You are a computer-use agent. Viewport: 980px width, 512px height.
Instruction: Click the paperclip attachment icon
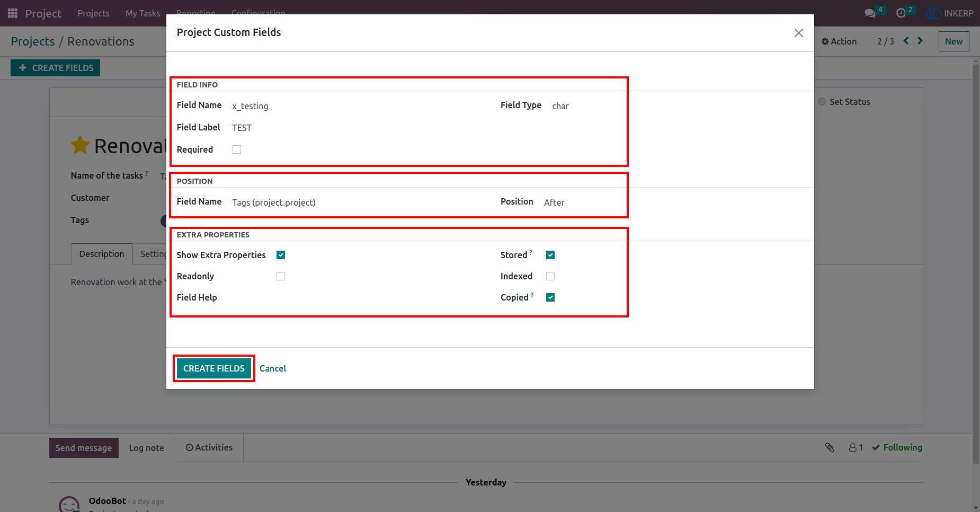pos(830,448)
